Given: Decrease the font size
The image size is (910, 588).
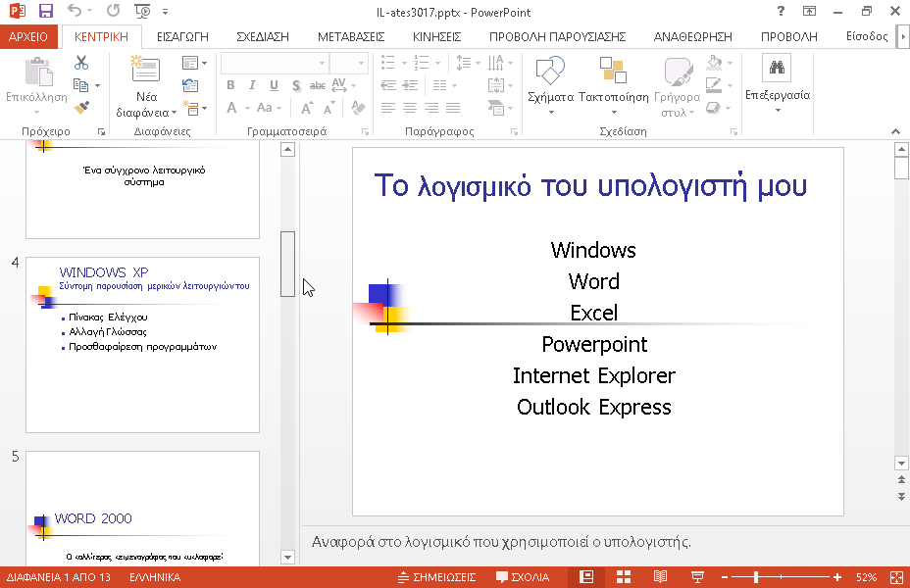Looking at the screenshot, I should (329, 107).
